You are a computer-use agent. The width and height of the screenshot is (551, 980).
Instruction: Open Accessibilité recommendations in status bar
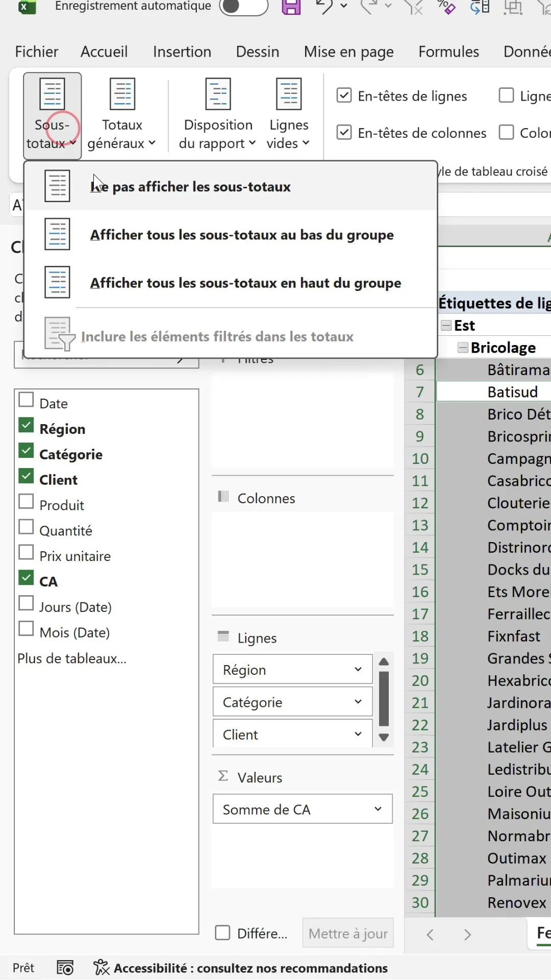[240, 968]
